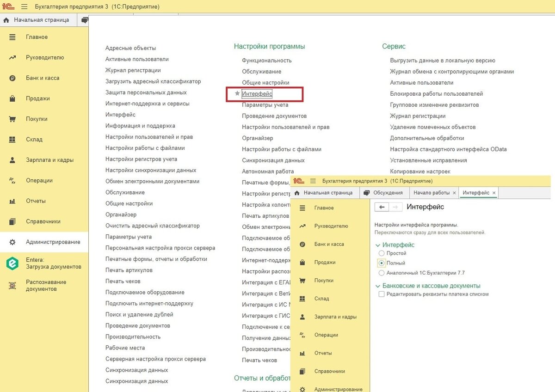Image resolution: width=555 pixels, height=392 pixels.
Task: Click the Руководителю chart icon in main sidebar
Action: (12, 58)
